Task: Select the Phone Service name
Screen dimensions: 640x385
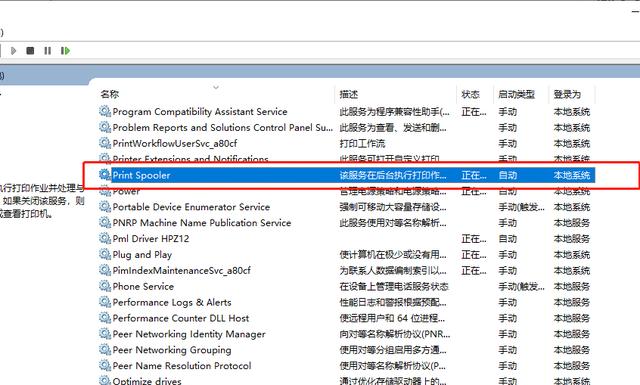Action: [143, 286]
